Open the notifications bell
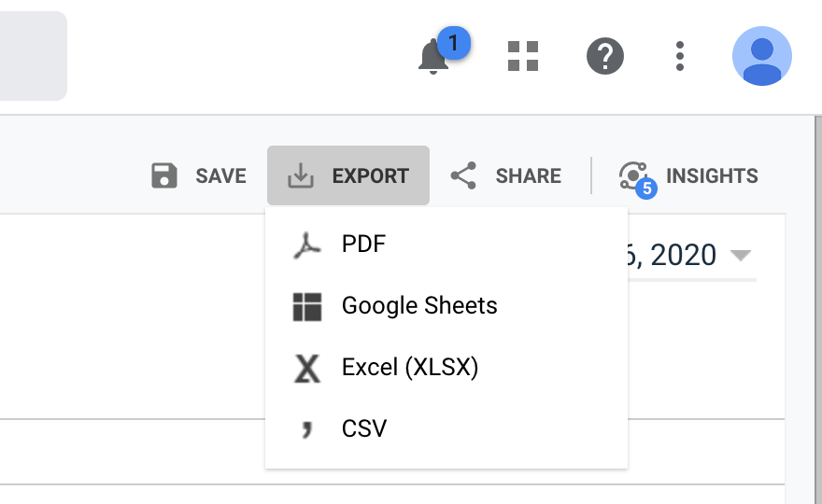 point(433,58)
